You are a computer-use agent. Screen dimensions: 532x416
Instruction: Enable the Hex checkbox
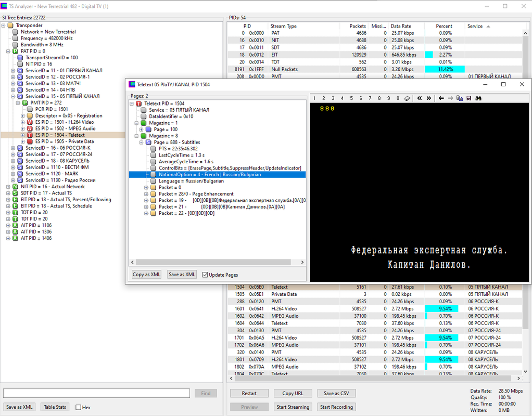pos(79,407)
